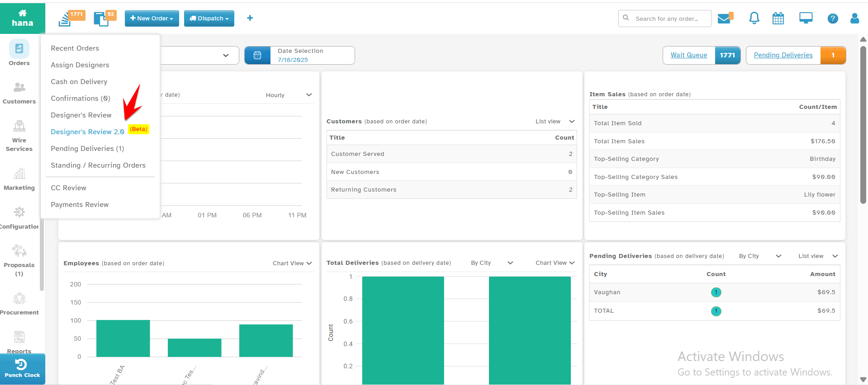Viewport: 868px width, 385px height.
Task: Select Payments Review menu item
Action: [80, 205]
